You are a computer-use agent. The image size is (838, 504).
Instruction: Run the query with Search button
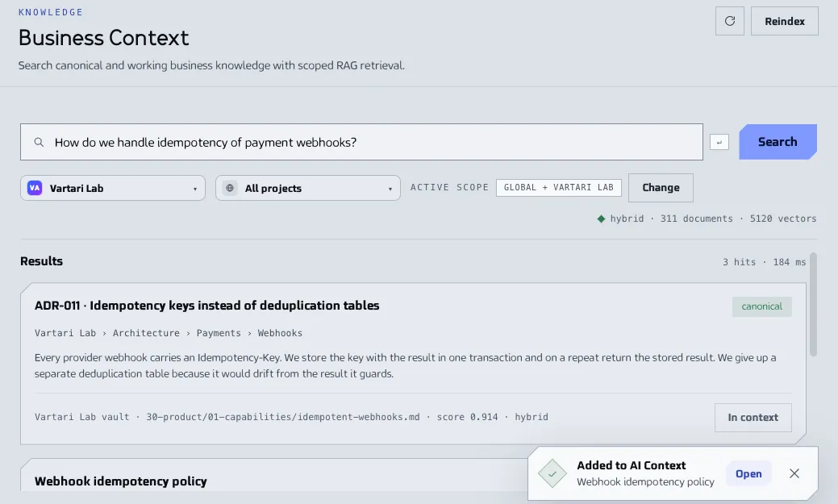coord(778,142)
